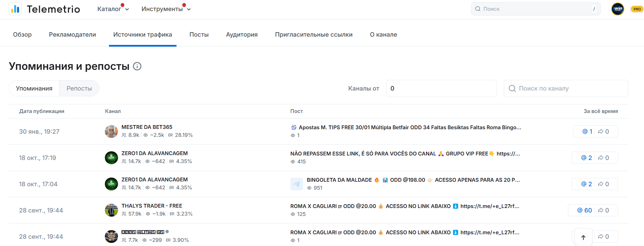The width and height of the screenshot is (644, 246).
Task: Expand the Каталог dropdown menu
Action: tap(113, 9)
